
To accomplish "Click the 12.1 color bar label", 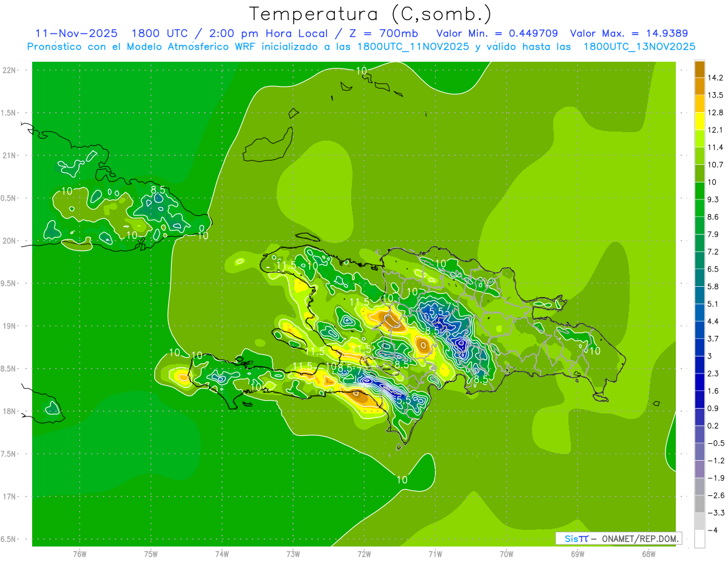I will (x=715, y=130).
